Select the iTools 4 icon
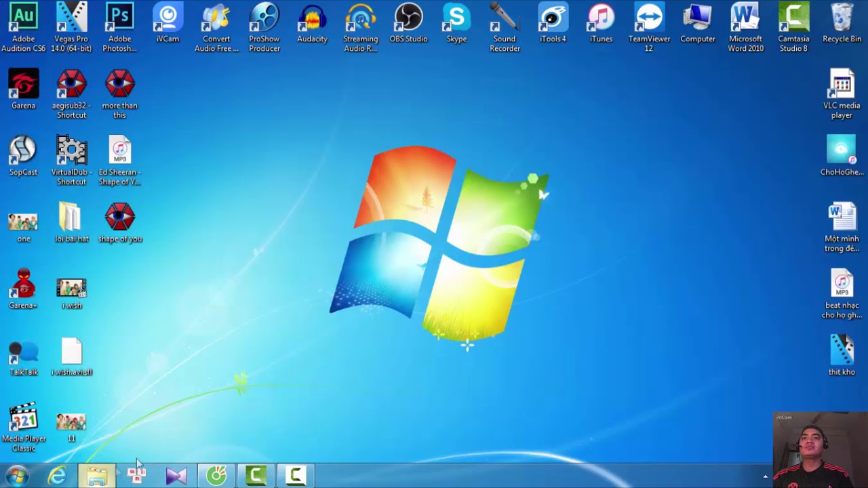 pyautogui.click(x=553, y=24)
